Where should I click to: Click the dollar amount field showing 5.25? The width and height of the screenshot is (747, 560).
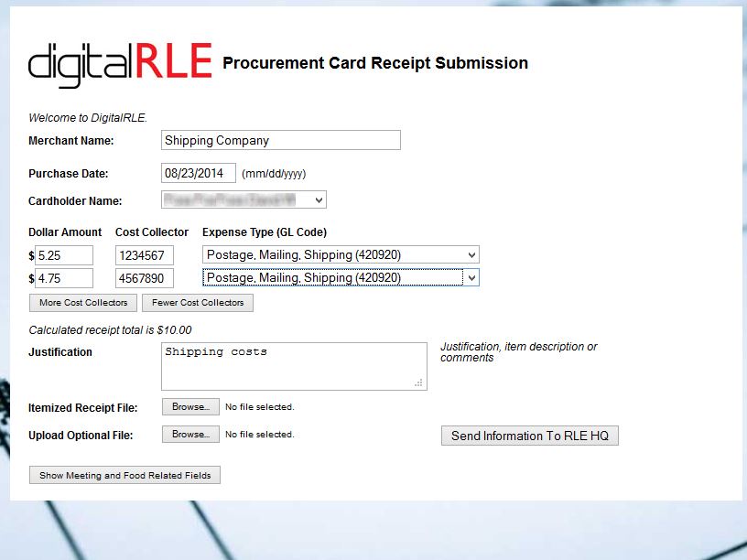(x=64, y=255)
